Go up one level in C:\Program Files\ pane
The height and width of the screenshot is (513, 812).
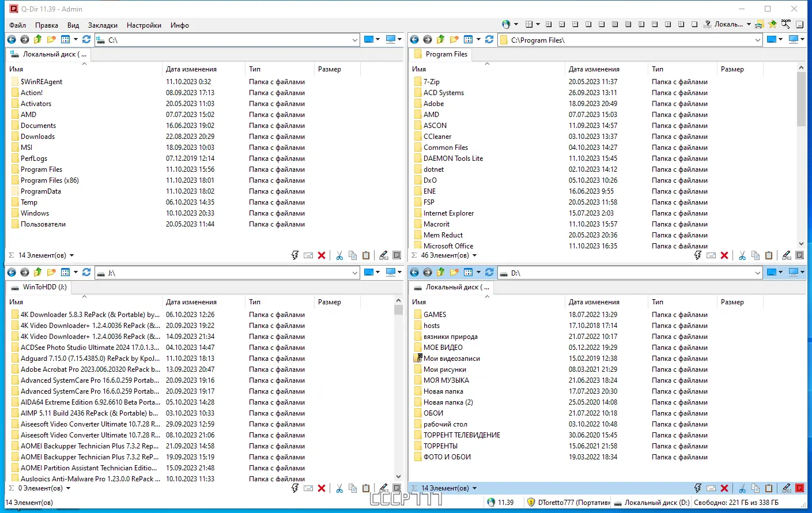click(x=441, y=40)
